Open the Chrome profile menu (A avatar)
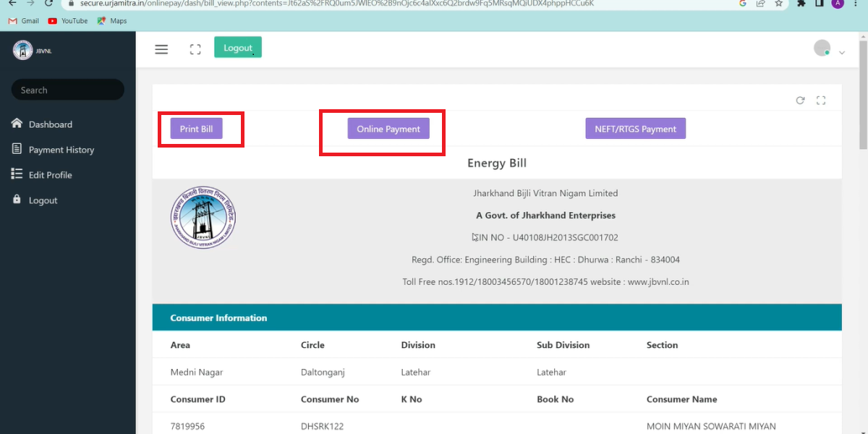This screenshot has width=868, height=434. coord(838,4)
